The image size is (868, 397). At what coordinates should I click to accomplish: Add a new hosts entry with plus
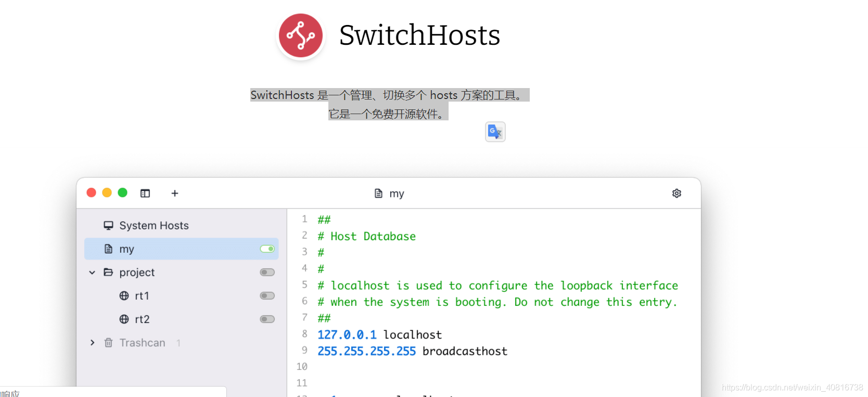pos(175,193)
